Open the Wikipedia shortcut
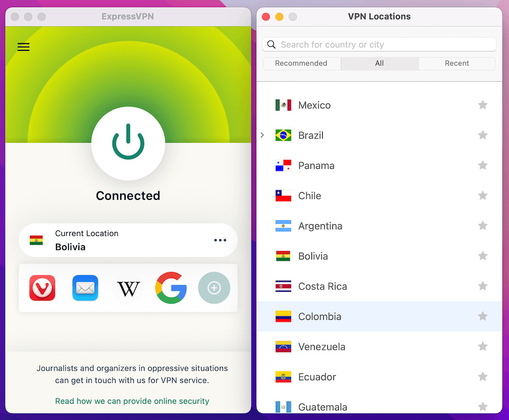 [x=128, y=288]
